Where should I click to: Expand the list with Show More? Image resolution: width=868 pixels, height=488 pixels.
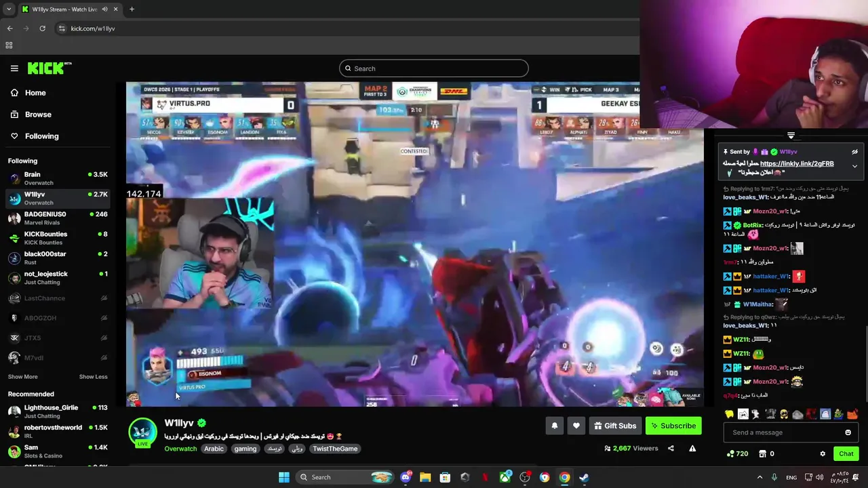[x=22, y=377]
